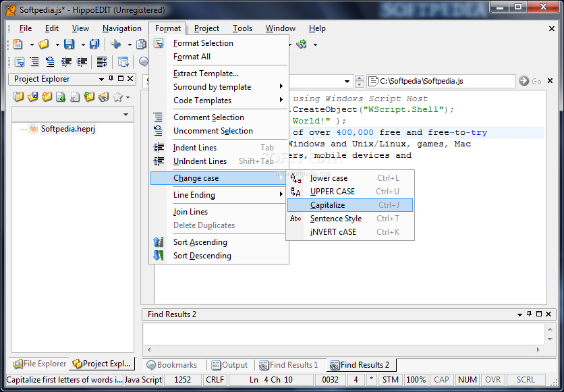Click the Sort lines toolbar icon
564x392 pixels.
click(102, 62)
